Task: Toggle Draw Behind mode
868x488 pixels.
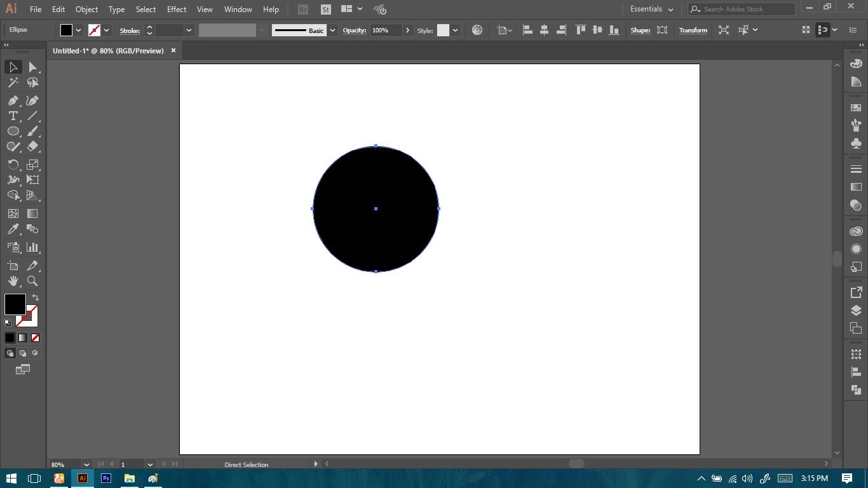Action: coord(23,353)
